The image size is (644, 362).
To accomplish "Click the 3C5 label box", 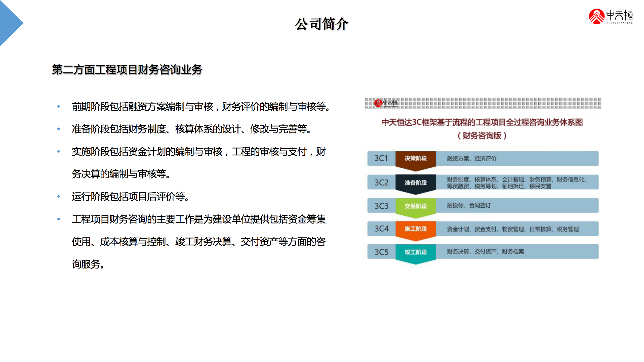I will pyautogui.click(x=381, y=252).
